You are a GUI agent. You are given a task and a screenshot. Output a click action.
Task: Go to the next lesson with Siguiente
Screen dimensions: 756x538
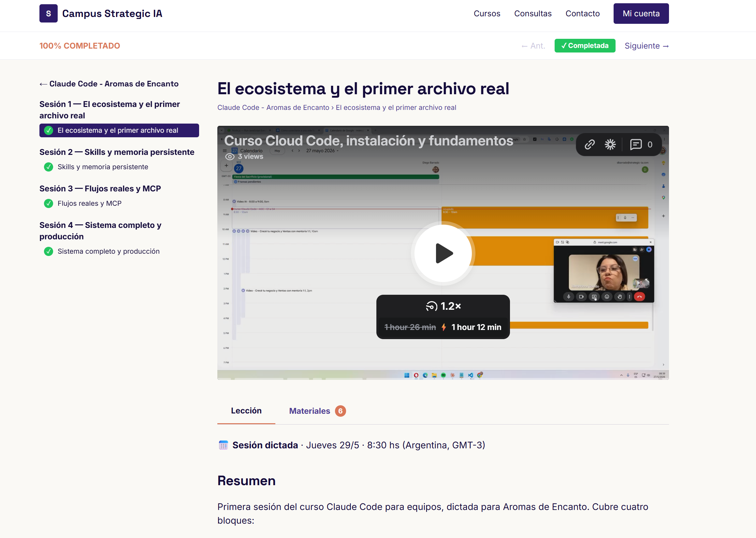click(647, 46)
